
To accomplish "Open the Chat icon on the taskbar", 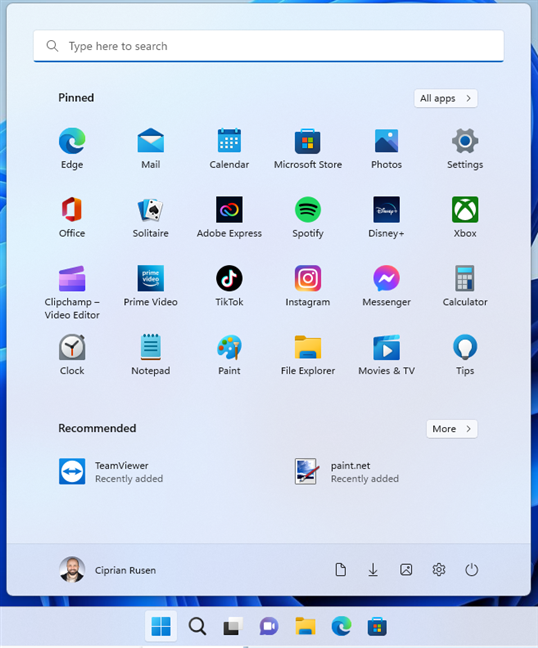I will [269, 627].
